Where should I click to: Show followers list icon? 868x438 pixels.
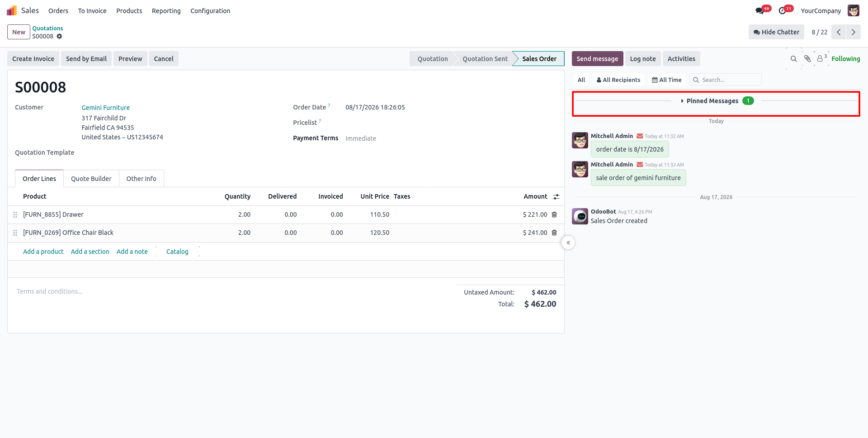821,58
